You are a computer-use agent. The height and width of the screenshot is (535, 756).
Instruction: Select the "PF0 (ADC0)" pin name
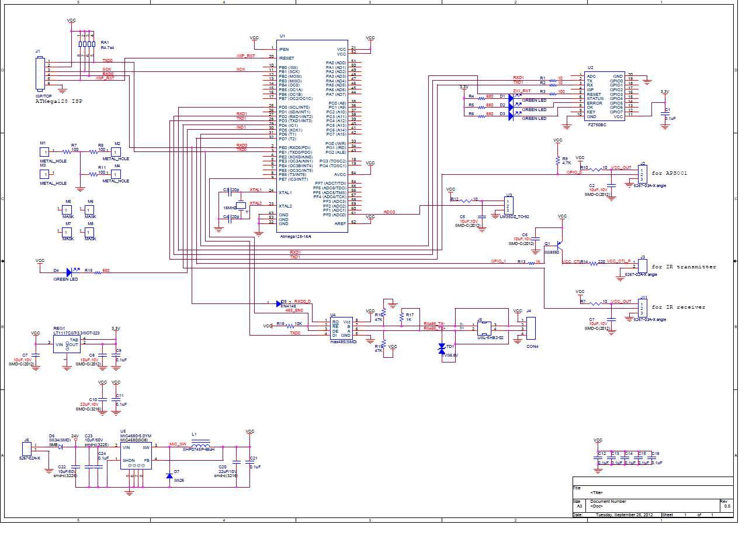[335, 215]
